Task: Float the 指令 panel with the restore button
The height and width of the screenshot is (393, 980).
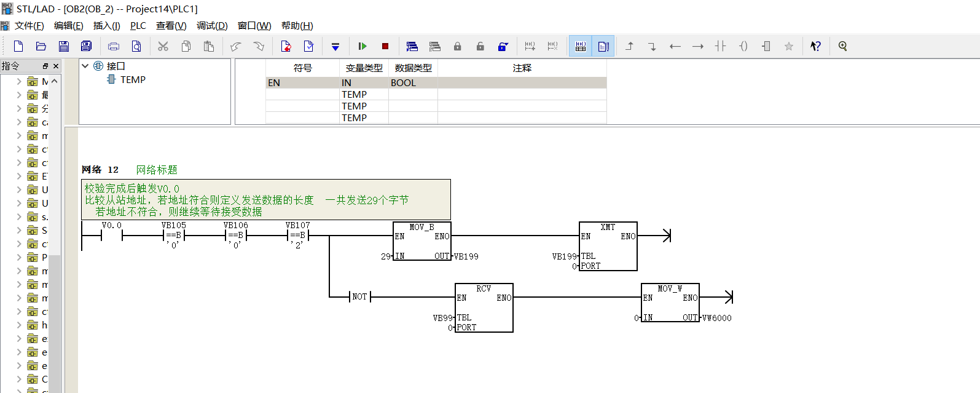Action: coord(45,66)
